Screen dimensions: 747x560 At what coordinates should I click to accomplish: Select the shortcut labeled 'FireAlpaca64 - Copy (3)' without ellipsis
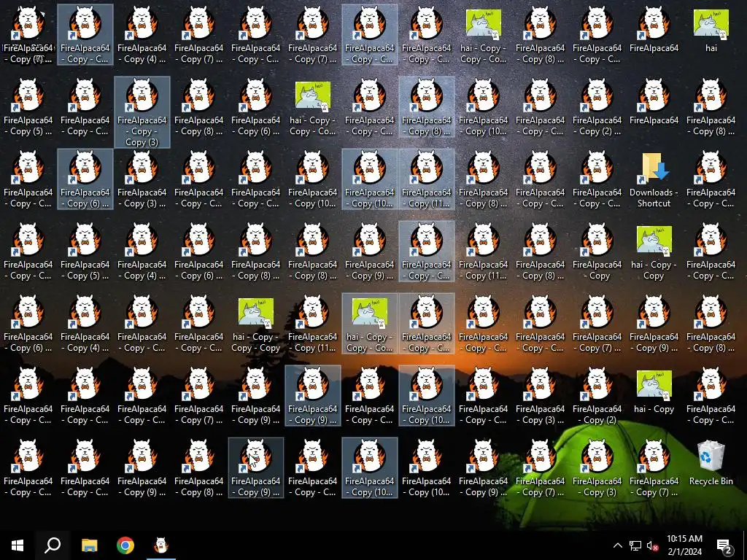pyautogui.click(x=597, y=469)
